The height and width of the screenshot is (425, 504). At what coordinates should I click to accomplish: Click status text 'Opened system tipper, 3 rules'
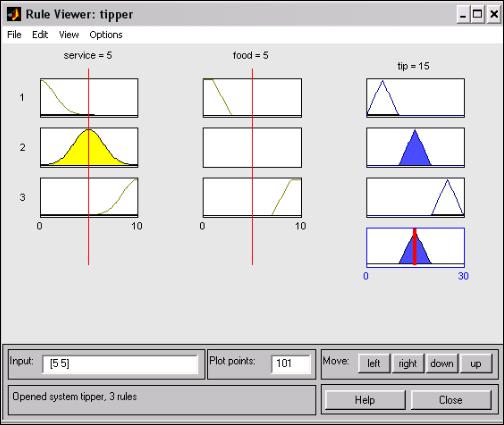point(74,397)
